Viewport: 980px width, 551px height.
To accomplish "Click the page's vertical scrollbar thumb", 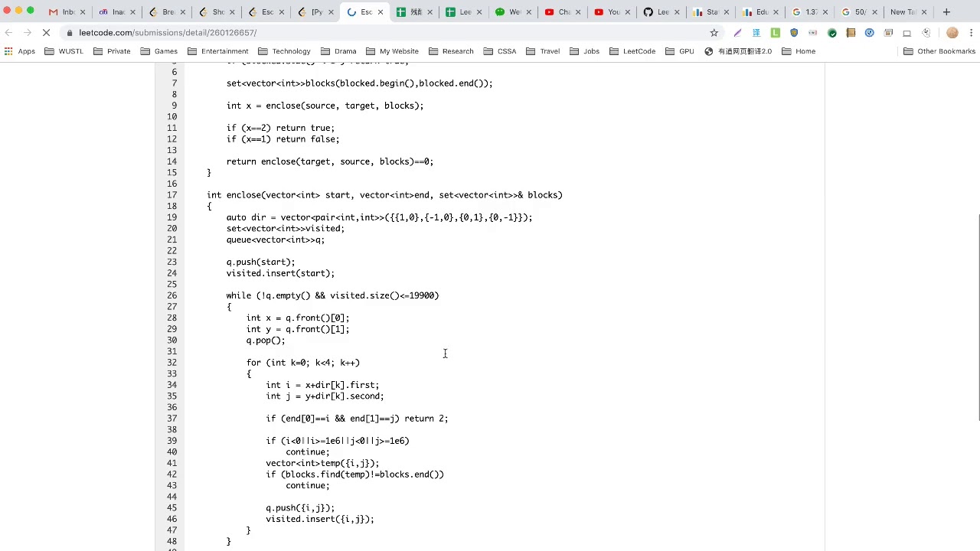I will pyautogui.click(x=979, y=317).
